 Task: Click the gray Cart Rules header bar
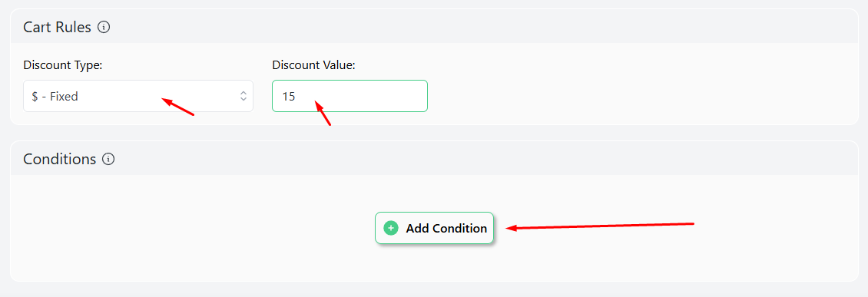coord(434,27)
